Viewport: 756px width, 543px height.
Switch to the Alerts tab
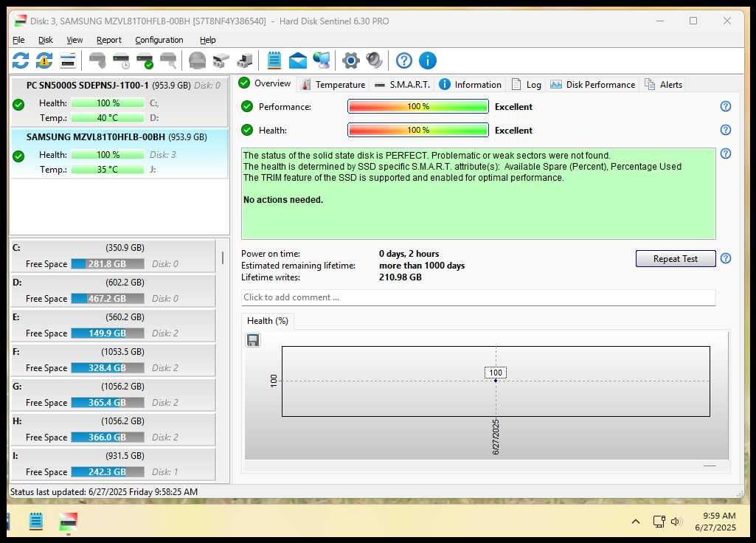click(x=663, y=85)
